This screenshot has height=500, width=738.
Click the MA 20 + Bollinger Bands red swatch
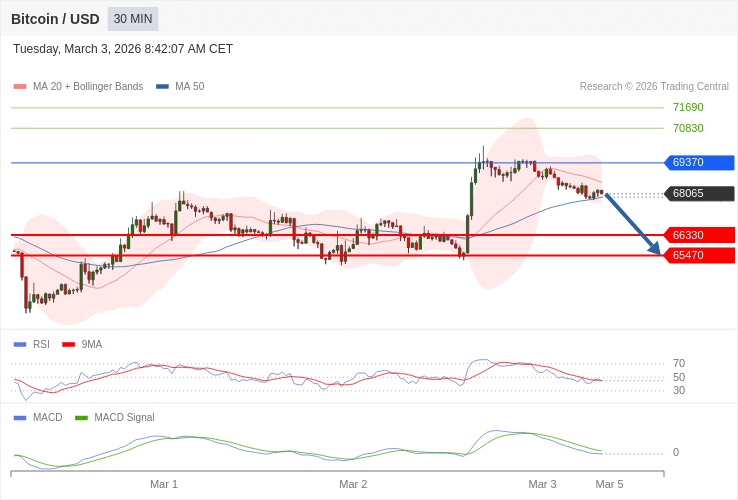click(x=20, y=87)
